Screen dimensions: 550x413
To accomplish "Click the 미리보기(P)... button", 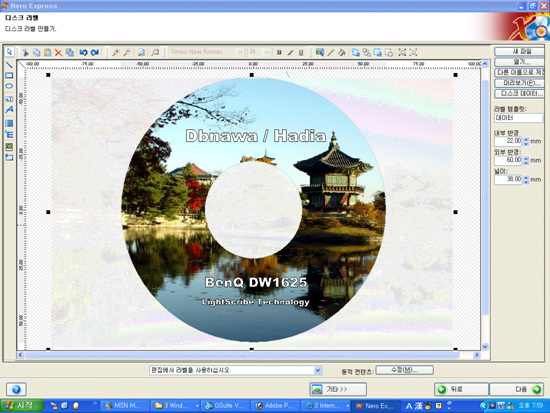I will 520,83.
